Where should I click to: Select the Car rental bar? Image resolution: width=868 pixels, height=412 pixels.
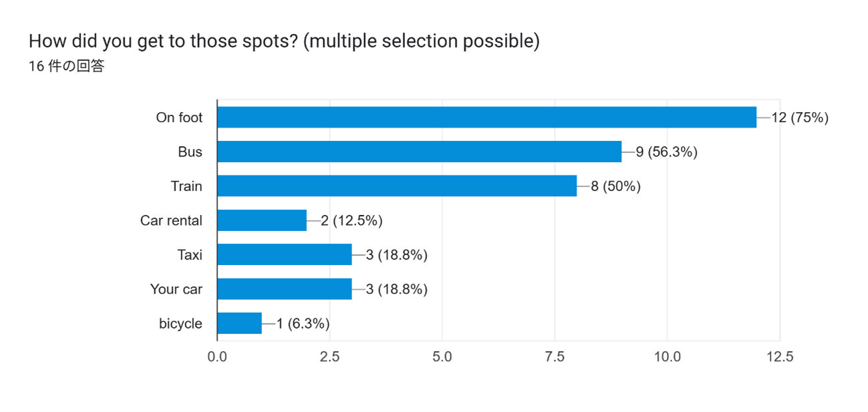point(261,220)
